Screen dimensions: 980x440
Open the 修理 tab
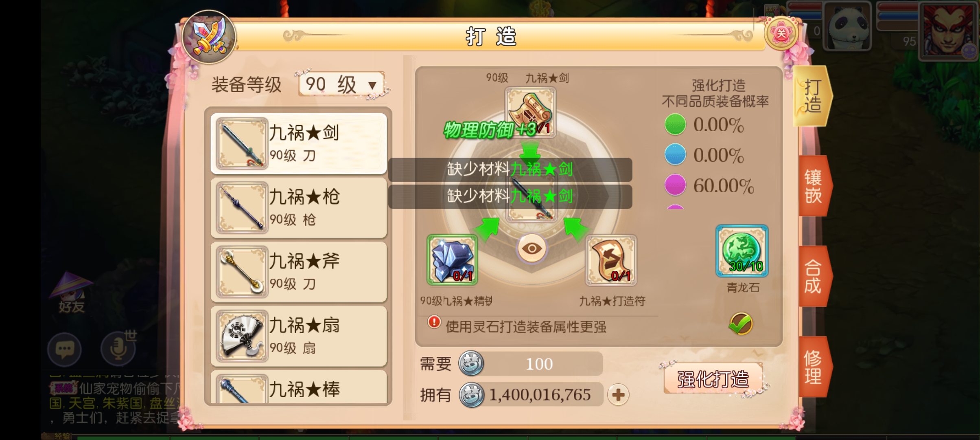pos(814,367)
